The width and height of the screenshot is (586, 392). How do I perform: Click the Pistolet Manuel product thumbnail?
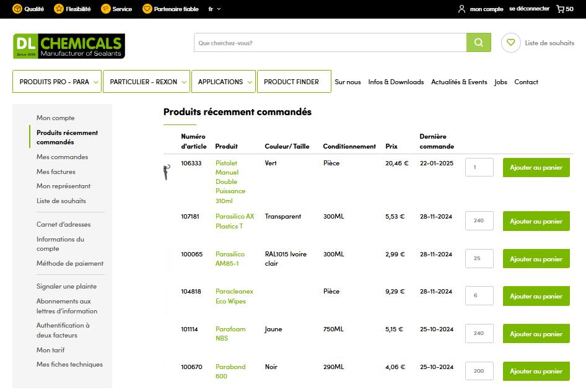[x=167, y=172]
